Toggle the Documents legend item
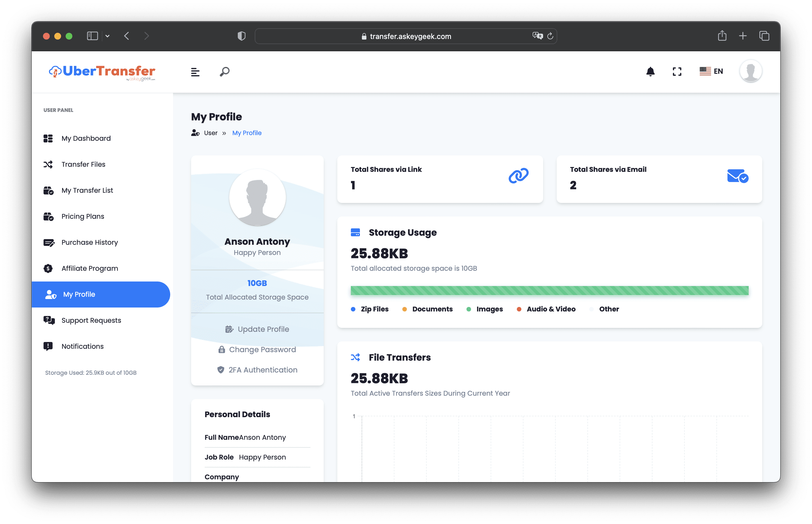This screenshot has height=524, width=812. point(428,309)
